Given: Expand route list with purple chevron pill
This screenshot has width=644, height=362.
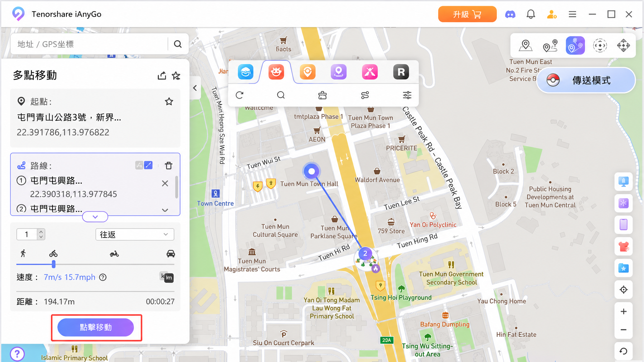Looking at the screenshot, I should [95, 217].
